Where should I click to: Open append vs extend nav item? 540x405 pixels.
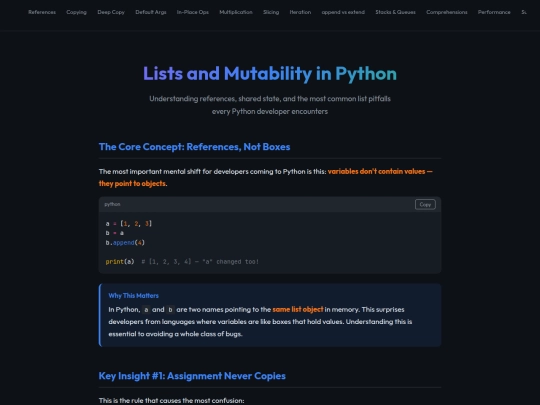pyautogui.click(x=343, y=12)
